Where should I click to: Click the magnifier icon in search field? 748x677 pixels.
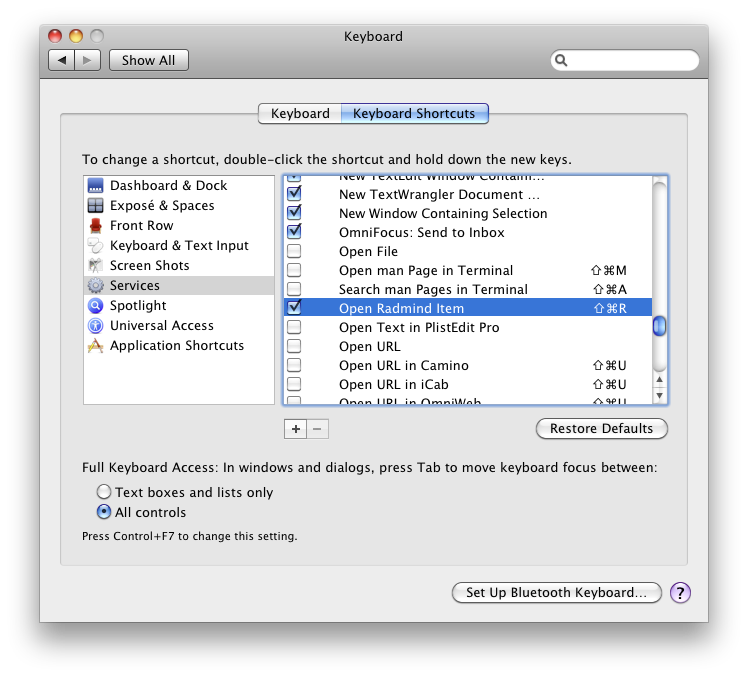click(561, 61)
